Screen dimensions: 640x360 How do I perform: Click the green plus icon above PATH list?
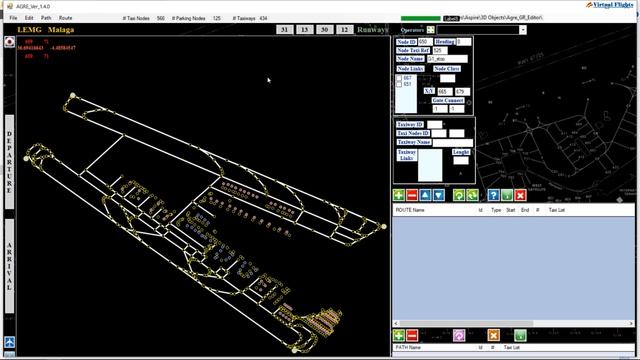pos(399,336)
